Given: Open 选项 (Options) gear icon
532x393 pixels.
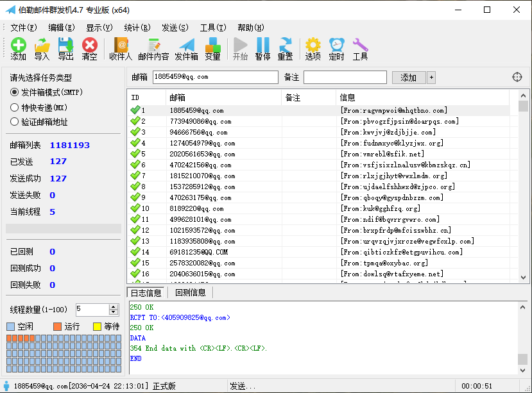Looking at the screenshot, I should [x=313, y=46].
